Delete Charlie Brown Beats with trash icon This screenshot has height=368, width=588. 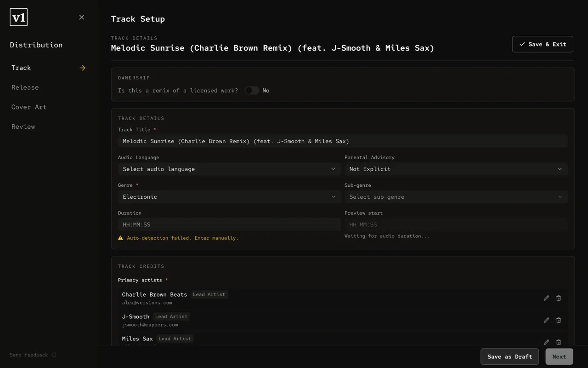coord(559,298)
